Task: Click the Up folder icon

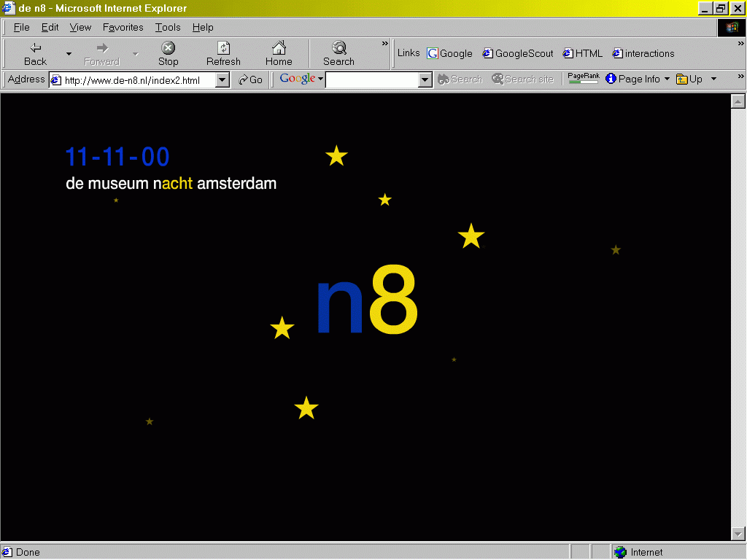Action: 682,79
